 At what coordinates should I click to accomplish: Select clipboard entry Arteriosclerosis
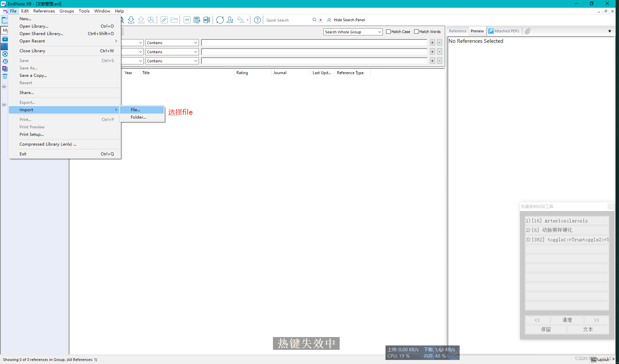pos(567,221)
